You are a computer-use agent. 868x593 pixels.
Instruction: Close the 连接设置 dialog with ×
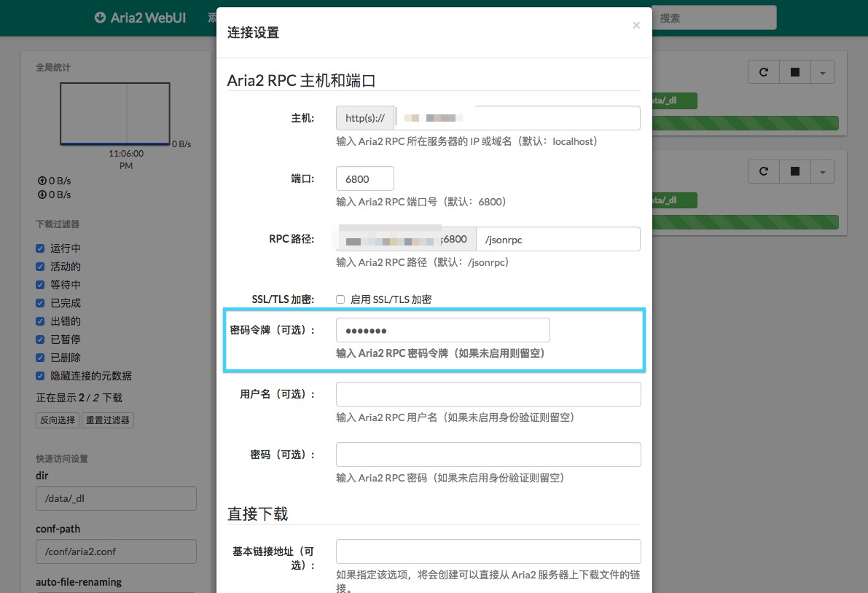click(x=636, y=25)
